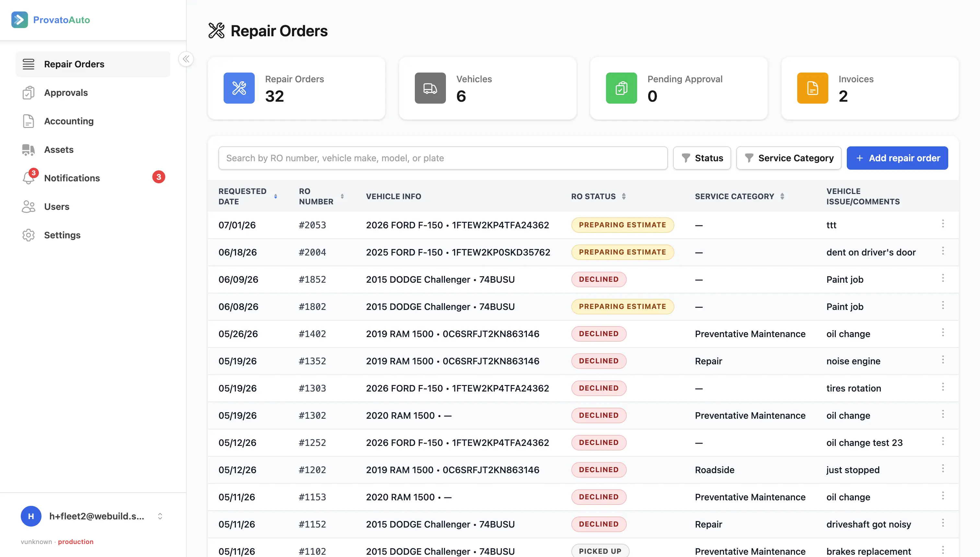Sort the table by Requested Date

275,196
